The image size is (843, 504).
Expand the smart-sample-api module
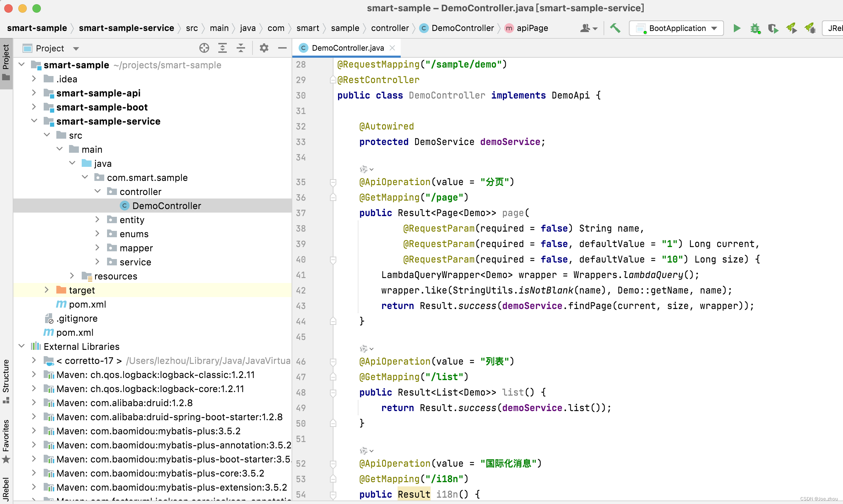pyautogui.click(x=34, y=93)
